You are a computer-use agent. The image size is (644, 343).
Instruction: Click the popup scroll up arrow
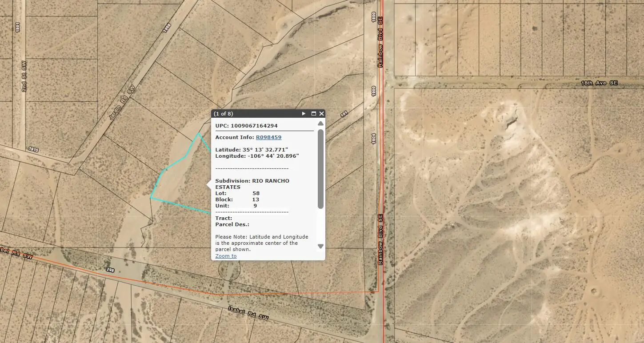[320, 124]
